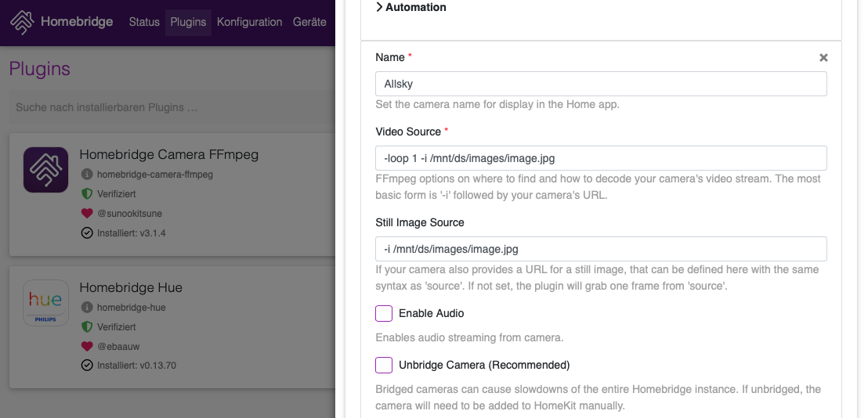Click the Homebridge brand title

(x=77, y=22)
